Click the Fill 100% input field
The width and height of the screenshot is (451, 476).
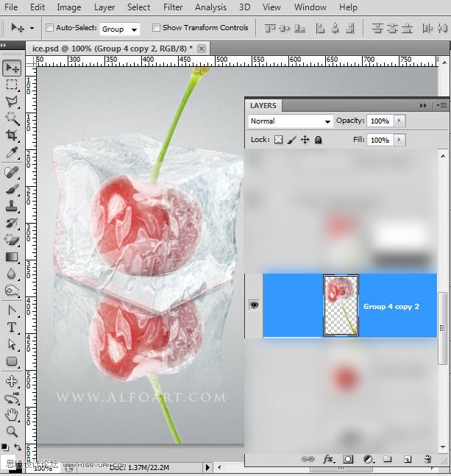(380, 140)
